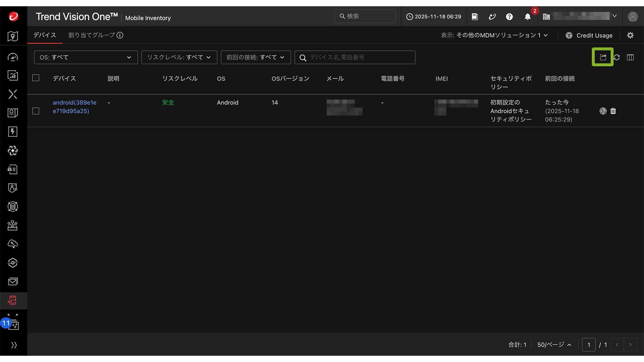The width and height of the screenshot is (644, 362).
Task: Click the export device list icon
Action: tap(603, 57)
